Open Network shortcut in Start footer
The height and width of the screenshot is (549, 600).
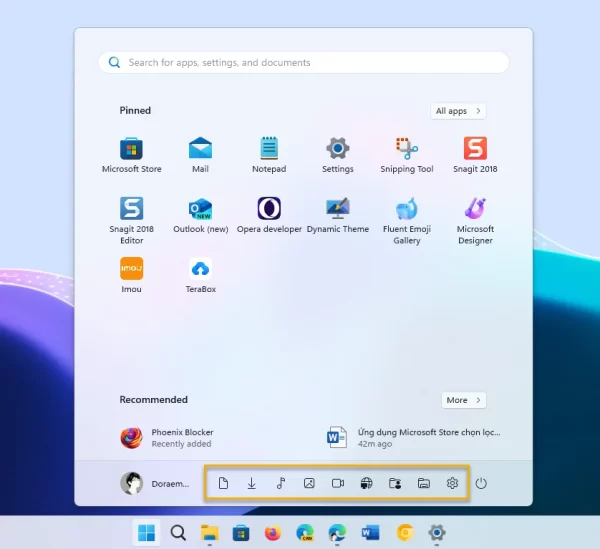coord(366,483)
